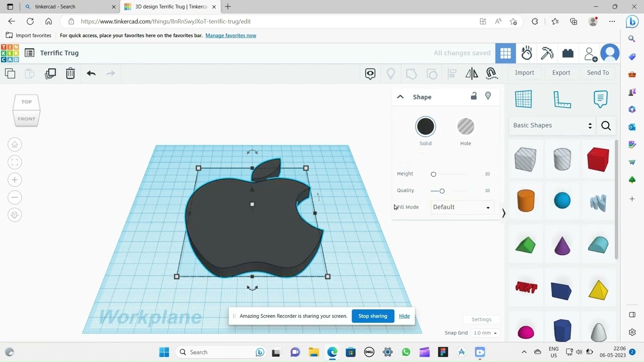Zoom out with the minus icon

(15, 198)
